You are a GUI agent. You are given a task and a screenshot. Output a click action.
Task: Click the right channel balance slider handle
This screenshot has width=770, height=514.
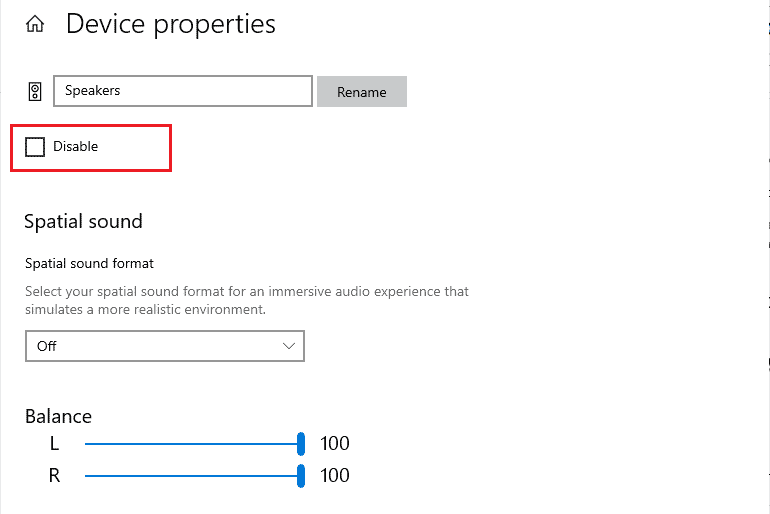(x=301, y=476)
